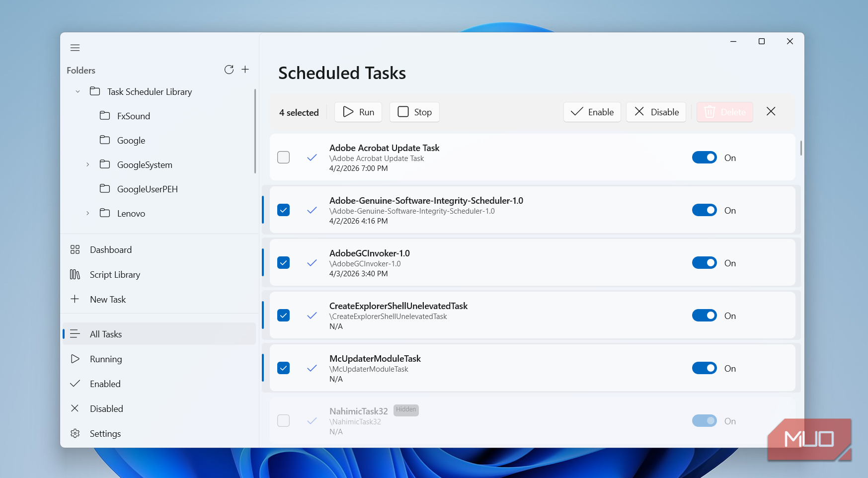Turn off the Adobe-Genuine-Software-Integrity-Scheduler toggle

click(x=705, y=210)
